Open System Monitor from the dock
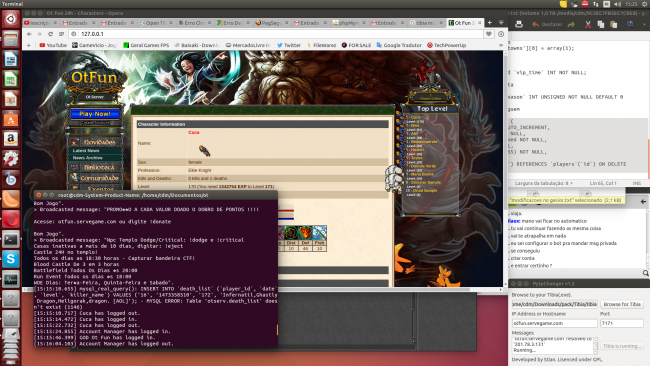 point(11,279)
